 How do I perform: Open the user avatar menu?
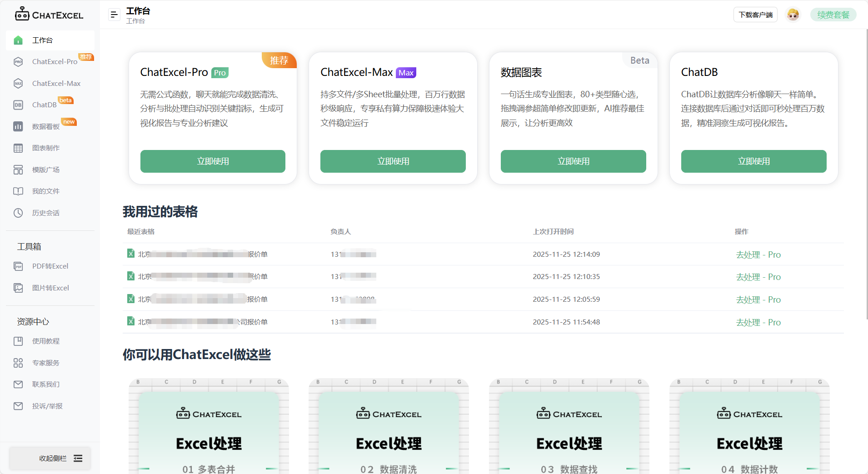(x=793, y=14)
